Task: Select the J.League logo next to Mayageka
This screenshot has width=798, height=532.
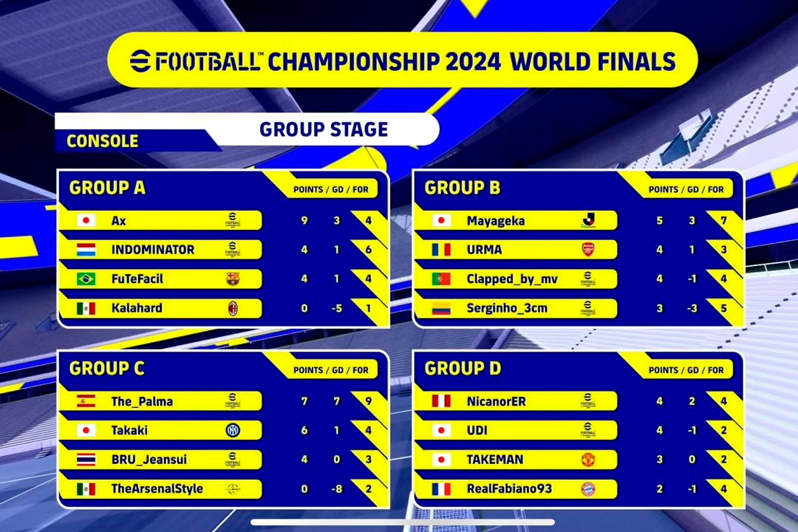Action: tap(588, 220)
